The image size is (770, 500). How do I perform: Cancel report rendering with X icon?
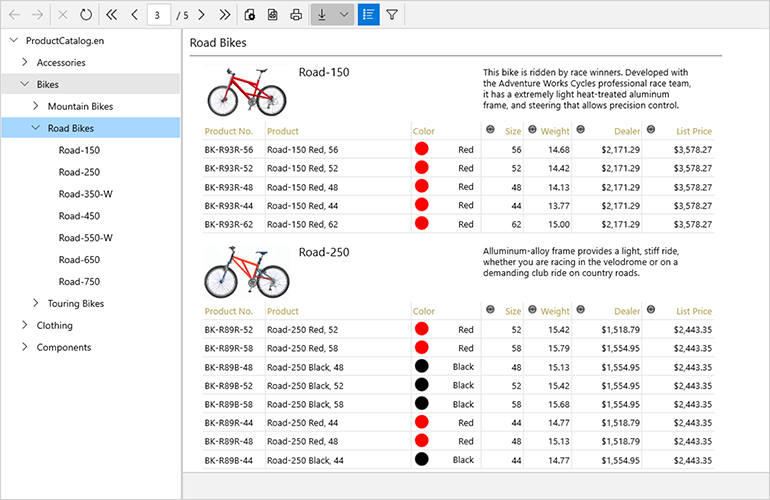62,15
